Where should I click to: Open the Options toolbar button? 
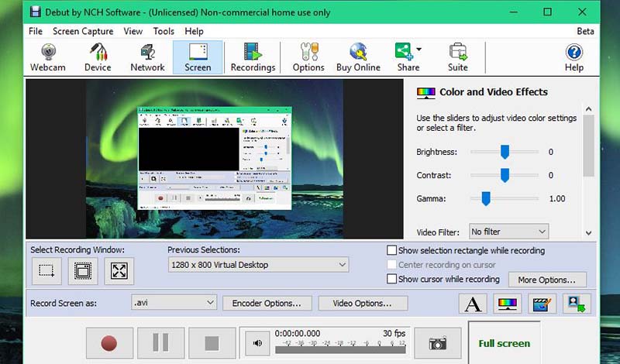[308, 57]
